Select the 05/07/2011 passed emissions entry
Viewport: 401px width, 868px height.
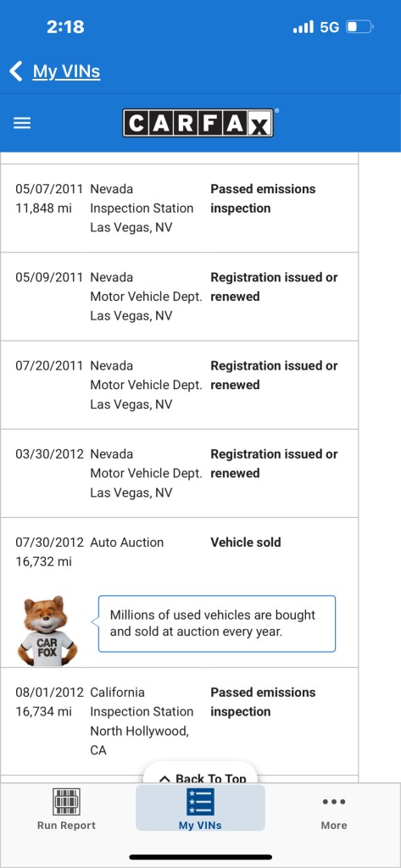coord(179,209)
